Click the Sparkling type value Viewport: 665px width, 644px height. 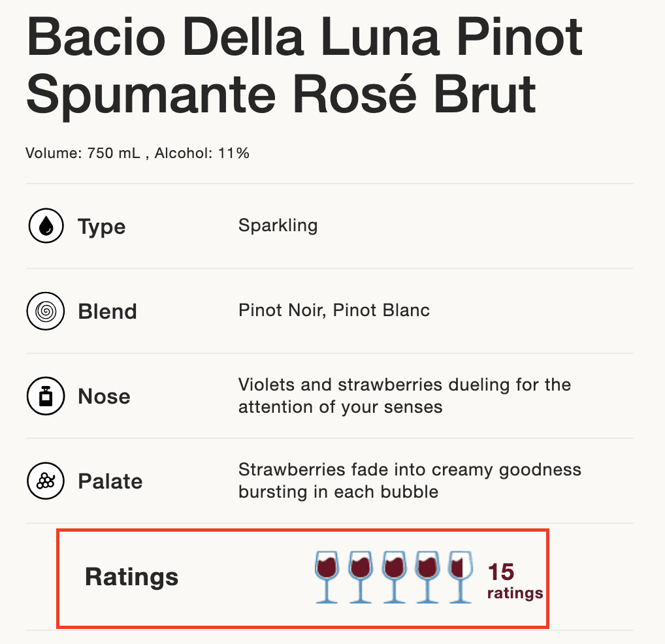point(278,225)
